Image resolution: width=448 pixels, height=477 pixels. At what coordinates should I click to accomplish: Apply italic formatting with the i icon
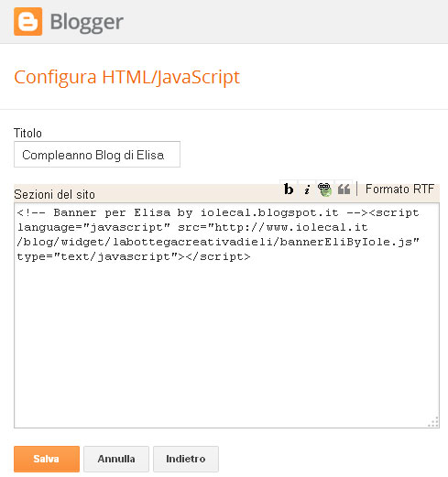307,190
